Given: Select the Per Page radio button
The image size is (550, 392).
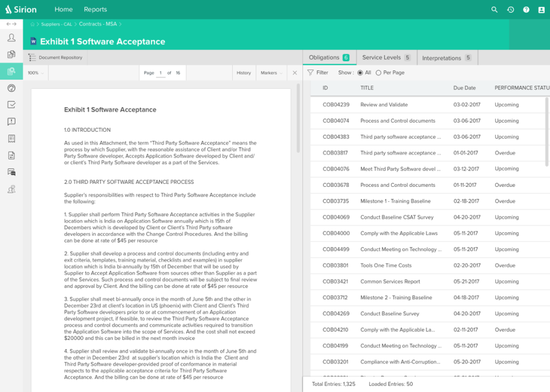Looking at the screenshot, I should click(x=378, y=73).
